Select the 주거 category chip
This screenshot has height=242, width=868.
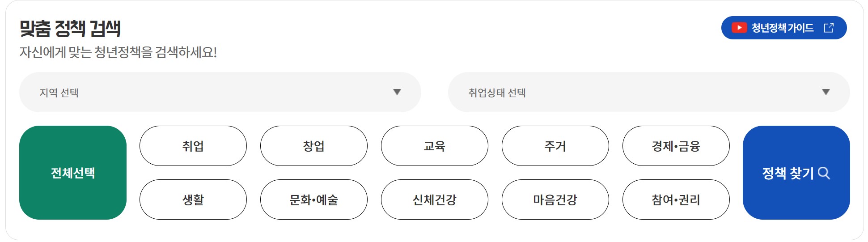pos(555,146)
